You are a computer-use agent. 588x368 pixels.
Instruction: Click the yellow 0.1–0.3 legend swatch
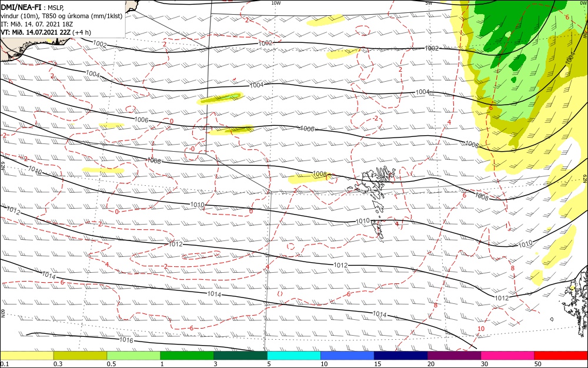click(27, 356)
